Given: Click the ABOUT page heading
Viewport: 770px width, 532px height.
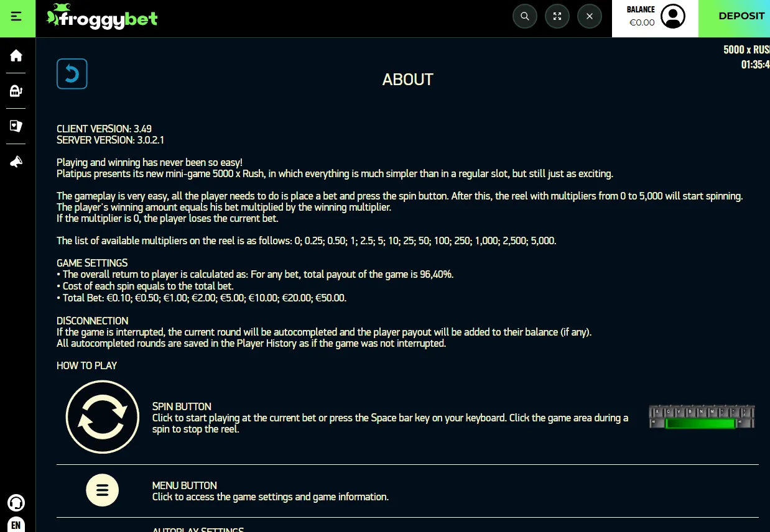Looking at the screenshot, I should 408,80.
